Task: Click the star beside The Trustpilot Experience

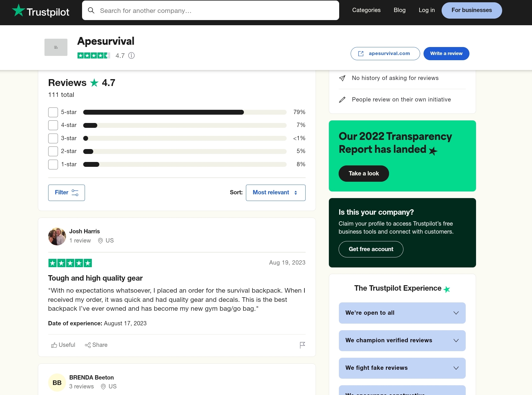Action: point(447,289)
